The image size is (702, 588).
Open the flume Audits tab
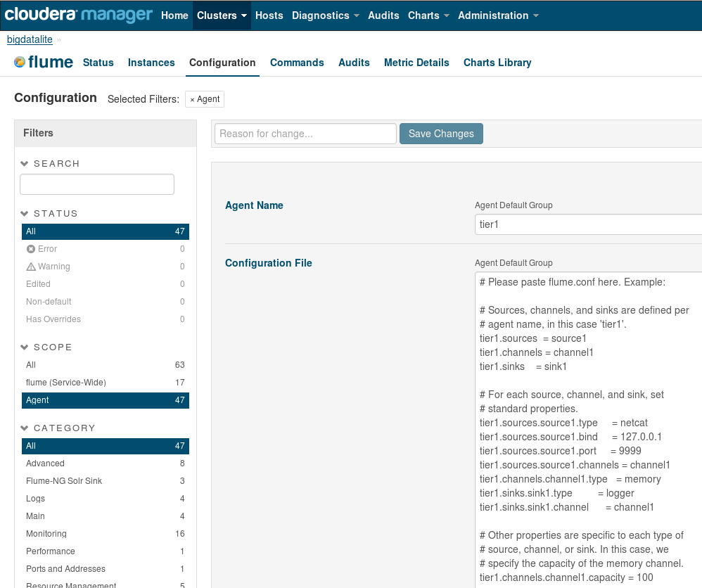click(354, 63)
